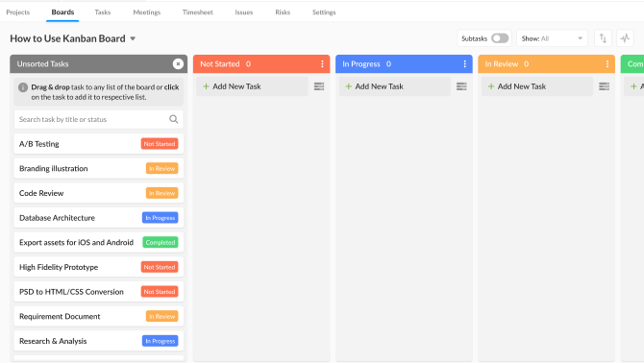Click list icon in Not Started column

pyautogui.click(x=319, y=86)
